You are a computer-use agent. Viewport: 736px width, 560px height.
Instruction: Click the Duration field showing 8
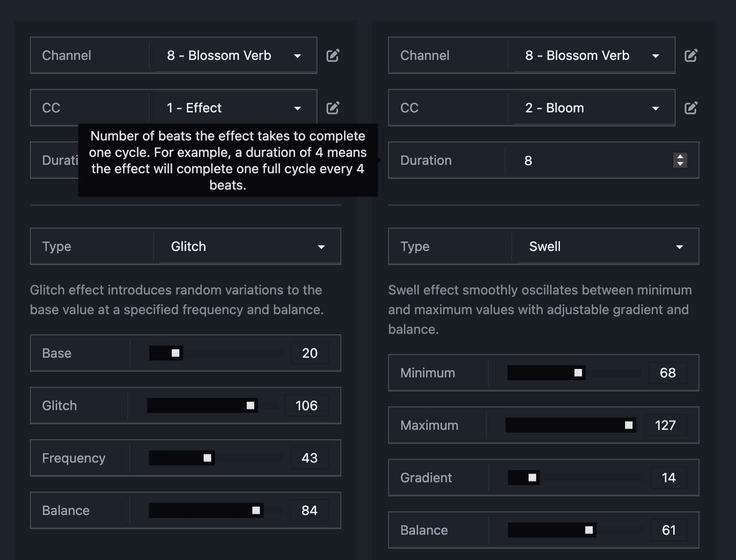[589, 160]
